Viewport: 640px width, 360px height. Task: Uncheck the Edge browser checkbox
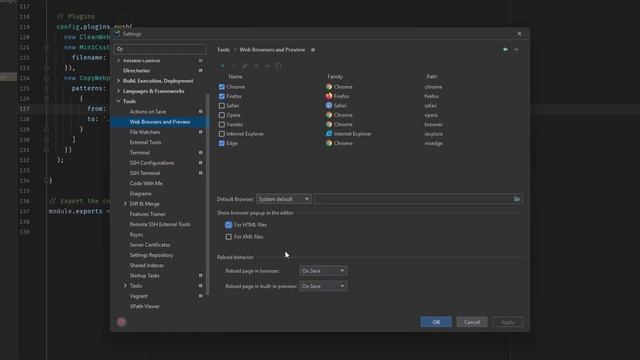(x=222, y=143)
